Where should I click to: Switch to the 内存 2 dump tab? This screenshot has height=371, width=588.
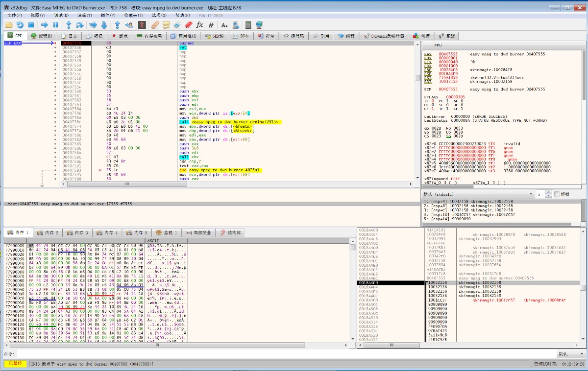click(48, 232)
